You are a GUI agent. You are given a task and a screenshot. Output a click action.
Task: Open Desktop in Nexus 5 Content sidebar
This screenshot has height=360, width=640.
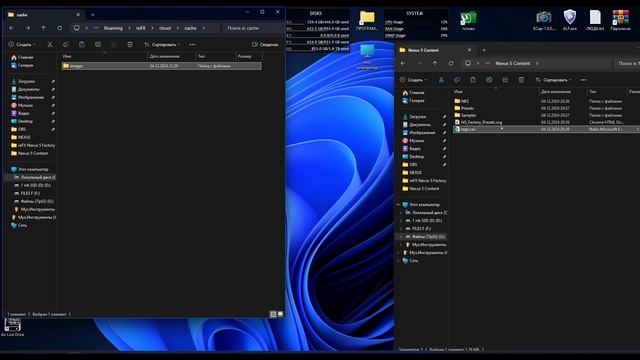416,157
